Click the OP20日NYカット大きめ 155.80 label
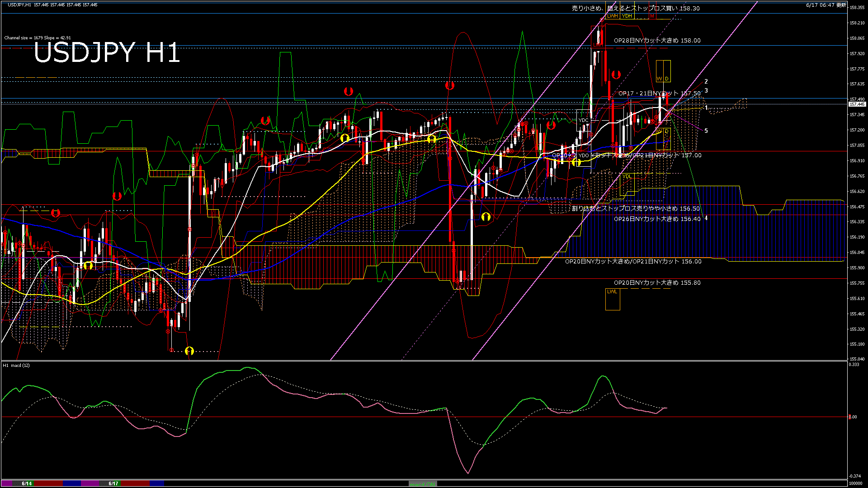This screenshot has height=488, width=868. (x=657, y=282)
